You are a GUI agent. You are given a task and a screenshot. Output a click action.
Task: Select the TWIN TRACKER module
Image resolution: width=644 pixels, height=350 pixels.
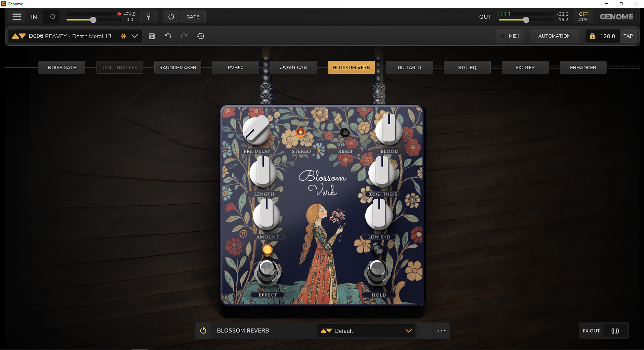coord(120,68)
